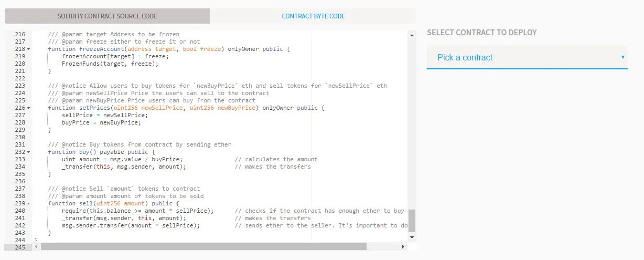Collapse the buy function fold at line 232
This screenshot has height=260, width=644.
pyautogui.click(x=28, y=152)
